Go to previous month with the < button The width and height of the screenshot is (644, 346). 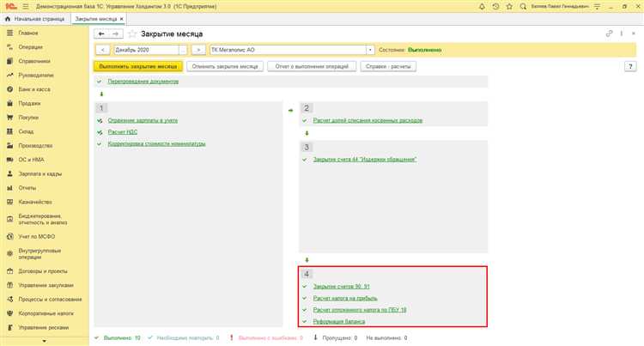pyautogui.click(x=103, y=50)
